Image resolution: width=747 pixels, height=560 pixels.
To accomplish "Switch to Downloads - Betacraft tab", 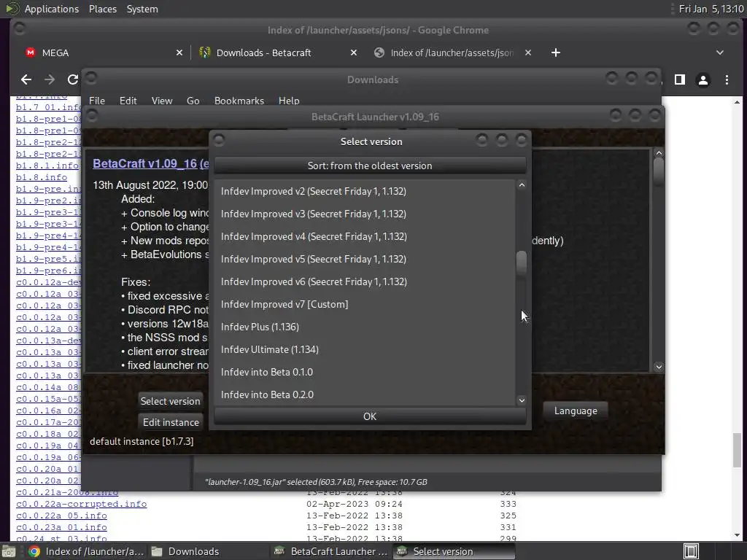I will [x=278, y=52].
